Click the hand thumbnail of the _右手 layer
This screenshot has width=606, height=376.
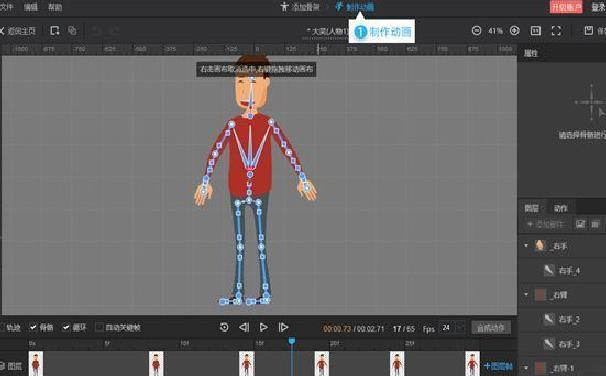540,245
